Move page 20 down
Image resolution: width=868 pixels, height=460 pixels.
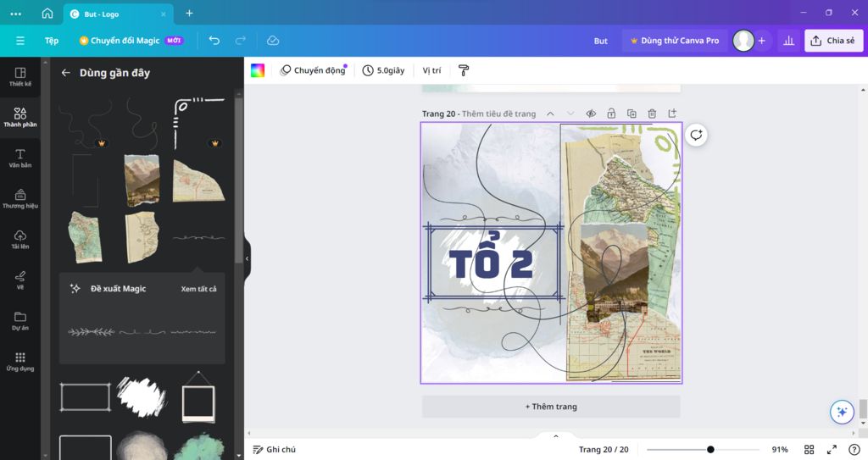coord(570,114)
